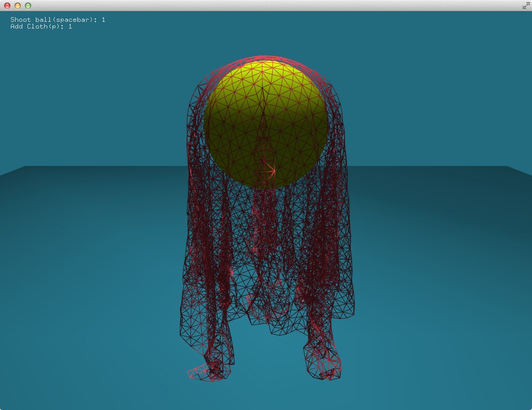Click the 'Add Cloth(p): 1' text
Viewport: 532px width, 410px height.
pyautogui.click(x=41, y=26)
